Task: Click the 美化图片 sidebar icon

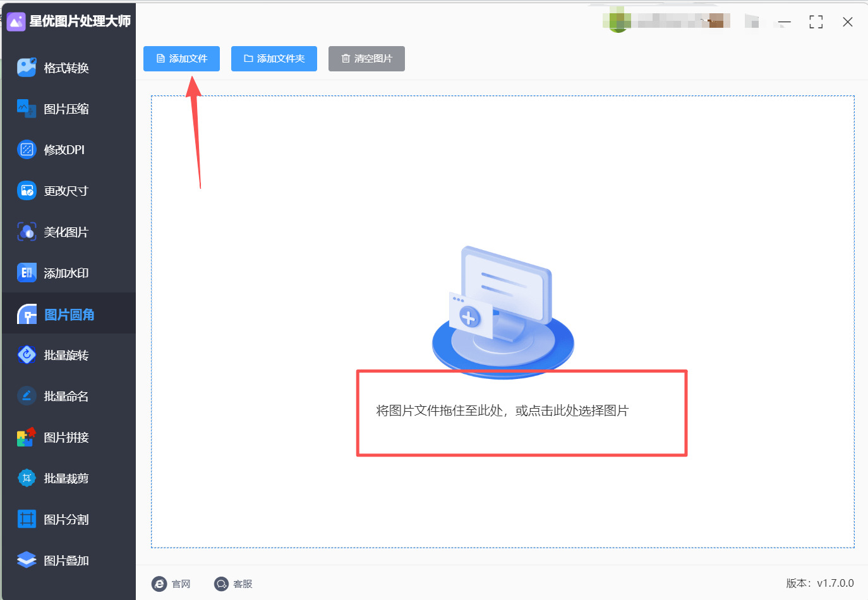Action: pos(27,232)
